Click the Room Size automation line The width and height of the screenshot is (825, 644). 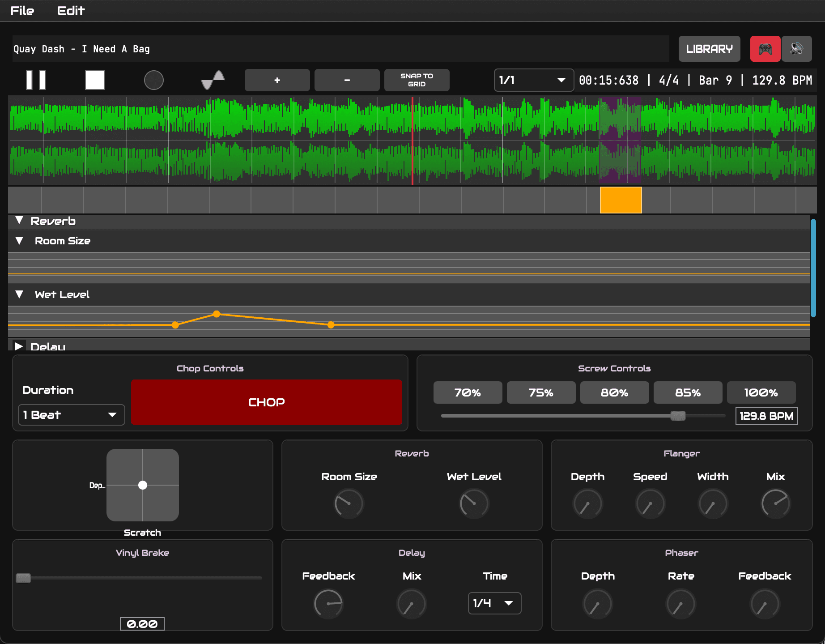click(409, 274)
